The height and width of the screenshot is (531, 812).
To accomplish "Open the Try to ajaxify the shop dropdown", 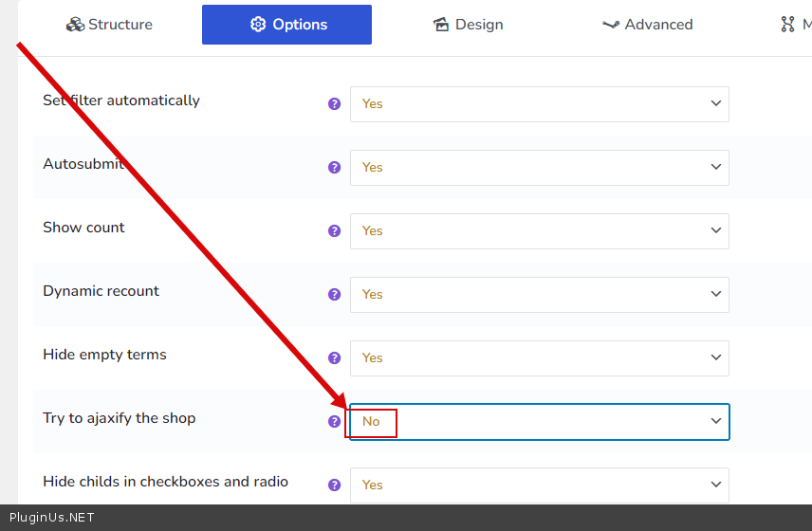I will (x=539, y=422).
